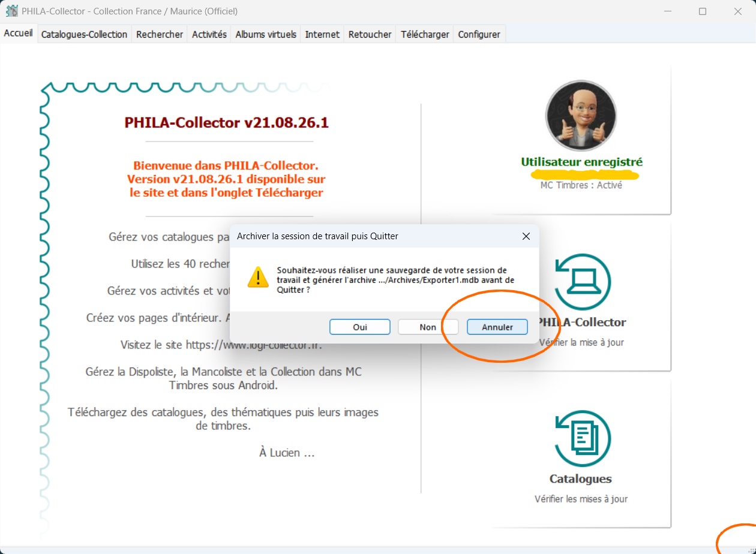Switch to the Activités tab
This screenshot has height=554, width=756.
pos(209,34)
